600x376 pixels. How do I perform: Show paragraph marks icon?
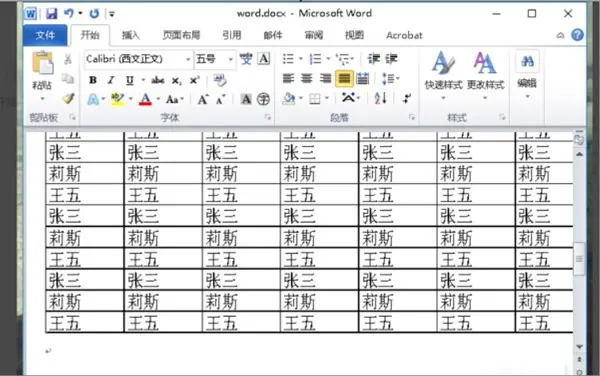(x=406, y=99)
